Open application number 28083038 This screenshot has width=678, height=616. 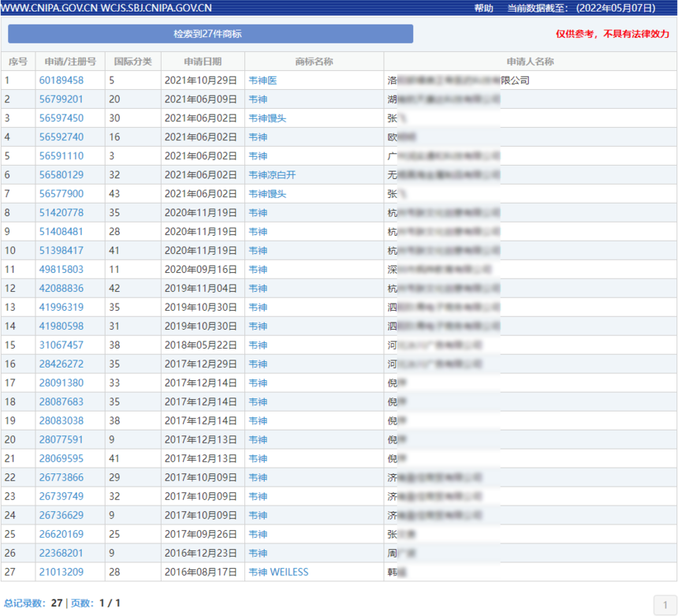click(61, 420)
